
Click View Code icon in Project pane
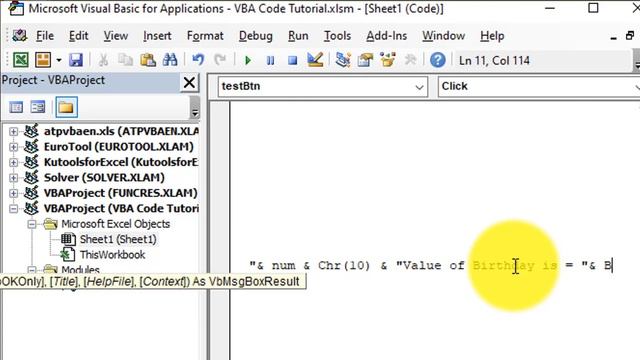click(16, 107)
